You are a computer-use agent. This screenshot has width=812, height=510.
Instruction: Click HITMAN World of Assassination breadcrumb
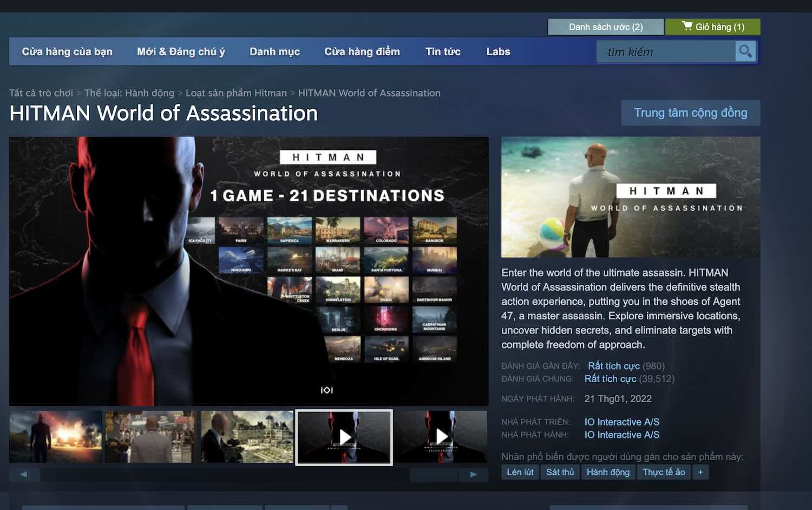pos(369,93)
